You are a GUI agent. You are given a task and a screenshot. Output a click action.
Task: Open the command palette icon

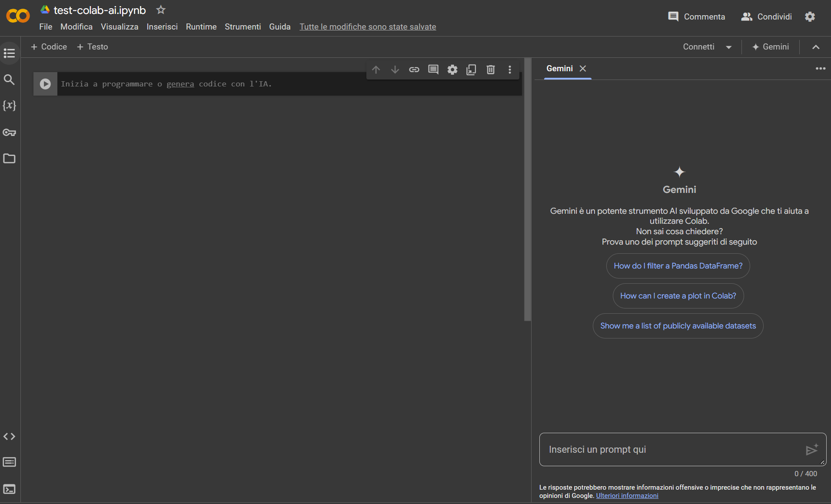pos(9,462)
